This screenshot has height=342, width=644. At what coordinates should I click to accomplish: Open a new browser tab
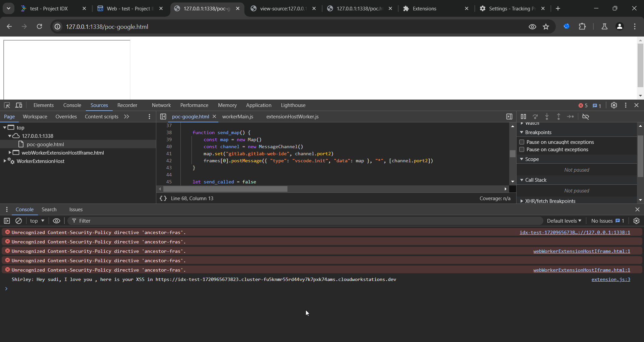click(558, 8)
